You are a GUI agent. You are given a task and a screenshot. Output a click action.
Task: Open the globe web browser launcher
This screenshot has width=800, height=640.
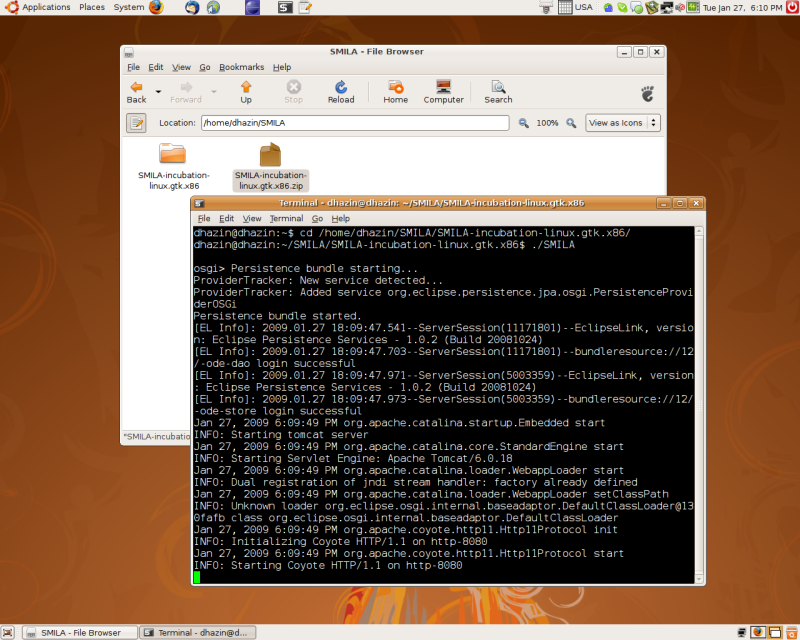click(x=213, y=7)
